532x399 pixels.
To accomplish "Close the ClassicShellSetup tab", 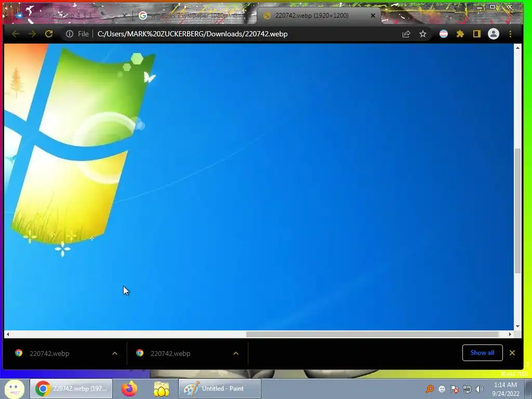I will coord(125,16).
